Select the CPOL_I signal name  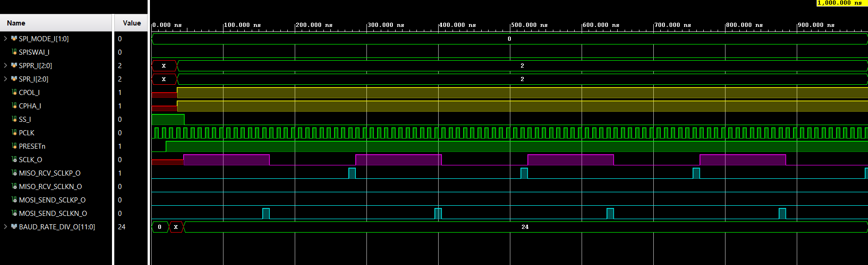(x=29, y=93)
